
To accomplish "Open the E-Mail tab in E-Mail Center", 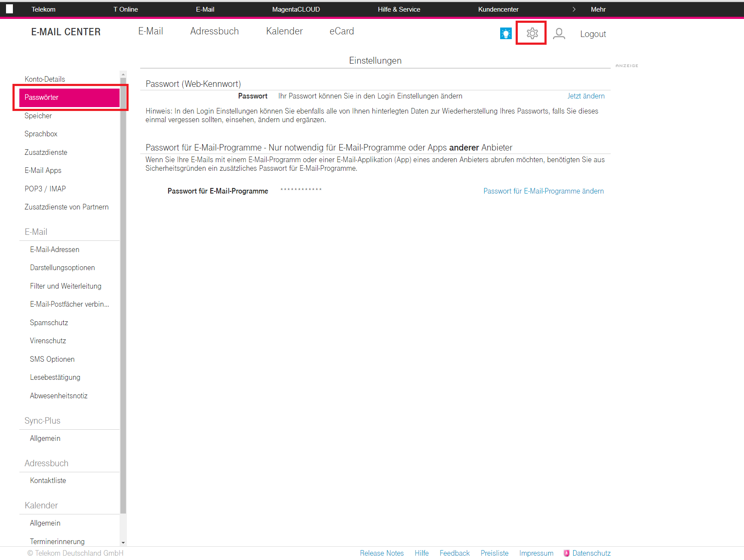I will click(x=151, y=31).
